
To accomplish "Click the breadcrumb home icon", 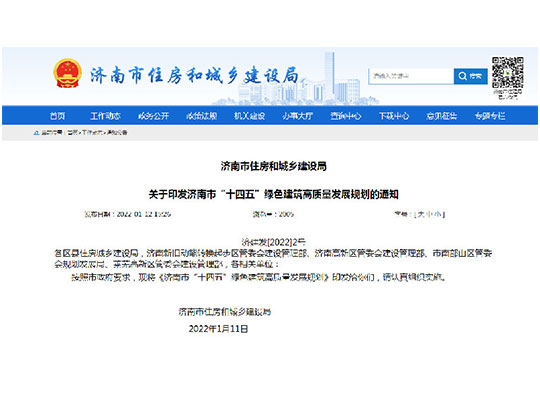I will point(36,132).
